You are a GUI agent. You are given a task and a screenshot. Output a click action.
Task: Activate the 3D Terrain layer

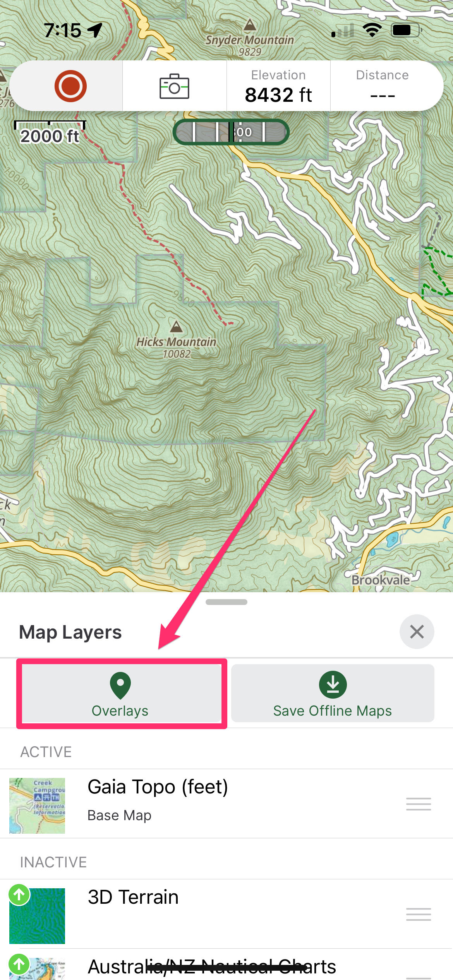click(x=226, y=914)
